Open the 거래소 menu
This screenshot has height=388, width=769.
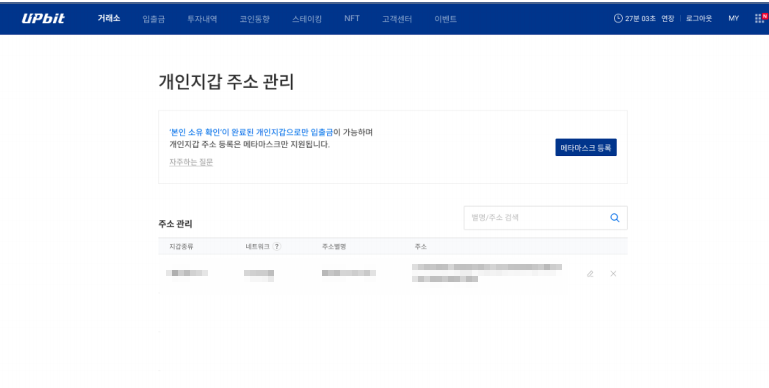coord(109,19)
